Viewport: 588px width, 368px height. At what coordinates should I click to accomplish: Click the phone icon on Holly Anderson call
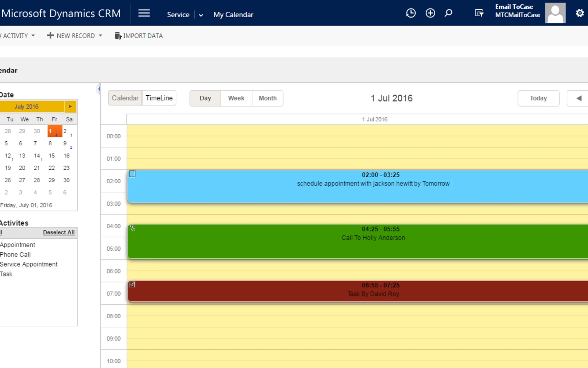coord(133,228)
